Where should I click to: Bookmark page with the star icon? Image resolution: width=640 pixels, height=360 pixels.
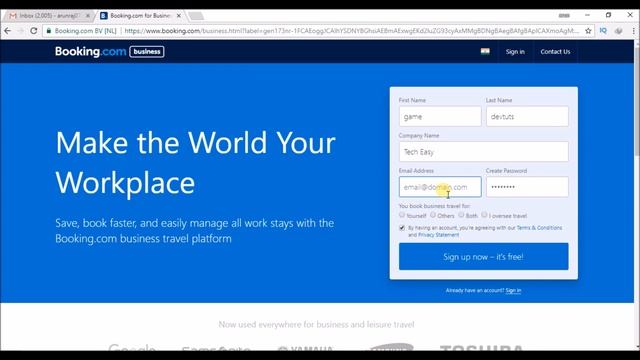coord(588,31)
